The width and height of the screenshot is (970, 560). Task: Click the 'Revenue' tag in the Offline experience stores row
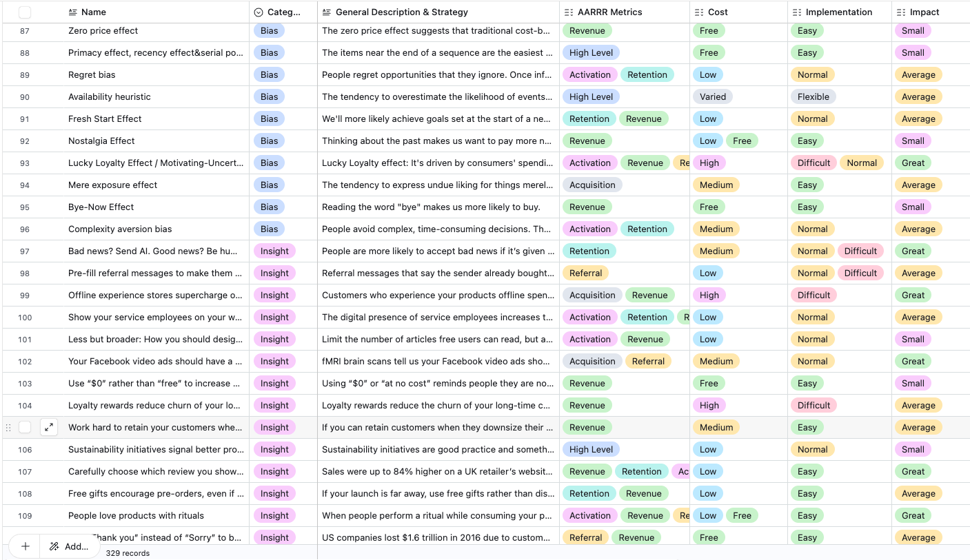(x=649, y=295)
